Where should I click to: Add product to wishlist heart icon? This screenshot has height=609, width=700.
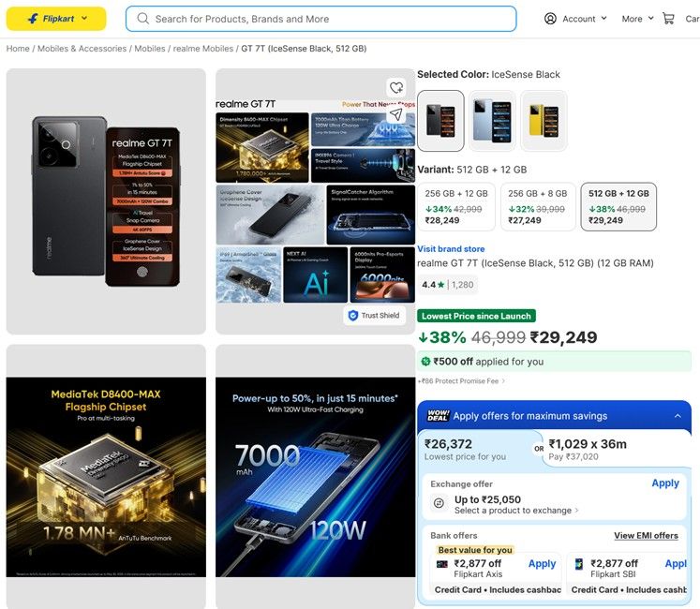tap(396, 87)
